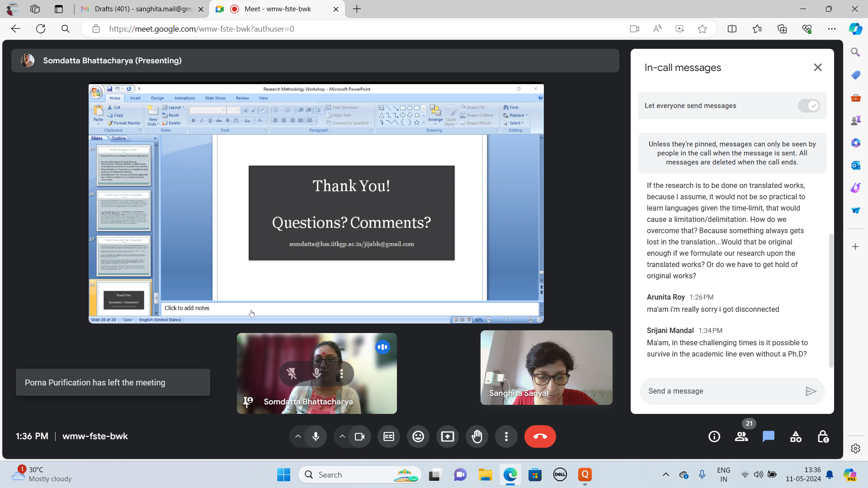This screenshot has height=488, width=868.
Task: Open the host controls lock icon
Action: tap(823, 436)
